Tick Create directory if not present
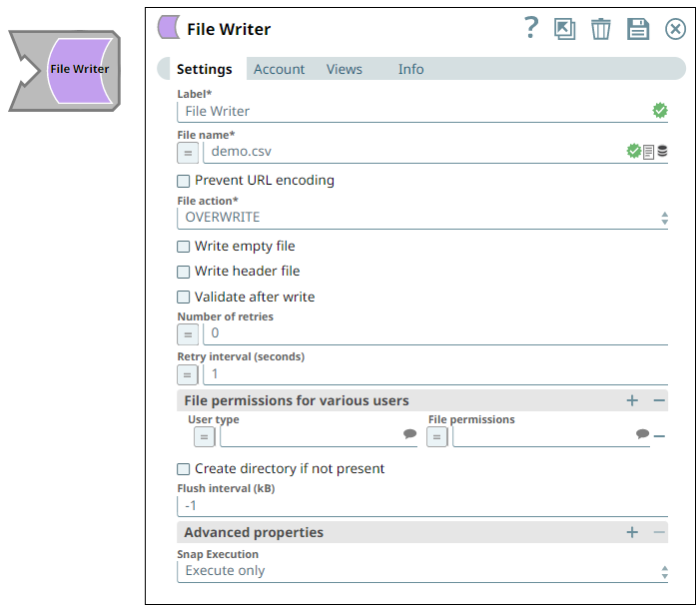This screenshot has width=700, height=608. (x=184, y=468)
